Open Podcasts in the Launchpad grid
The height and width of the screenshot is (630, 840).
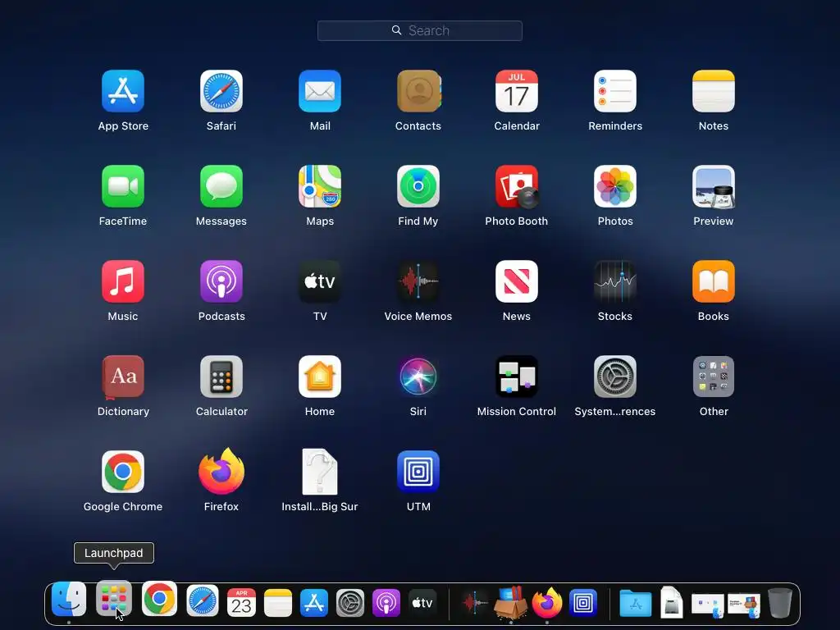coord(221,281)
